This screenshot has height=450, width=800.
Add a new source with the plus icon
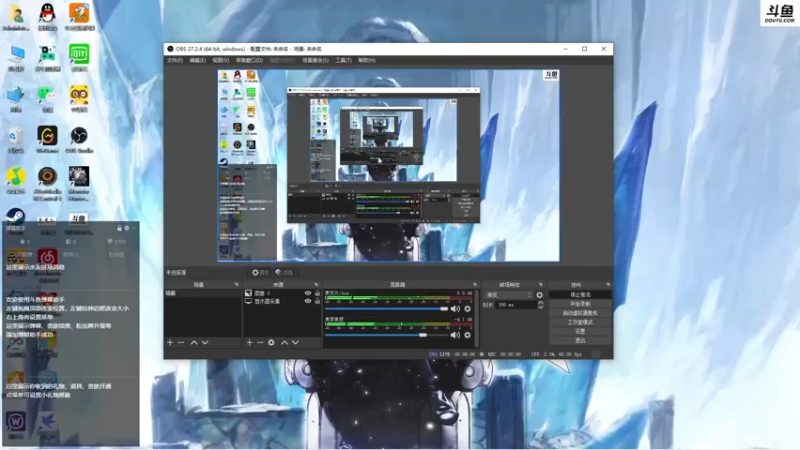coord(249,342)
